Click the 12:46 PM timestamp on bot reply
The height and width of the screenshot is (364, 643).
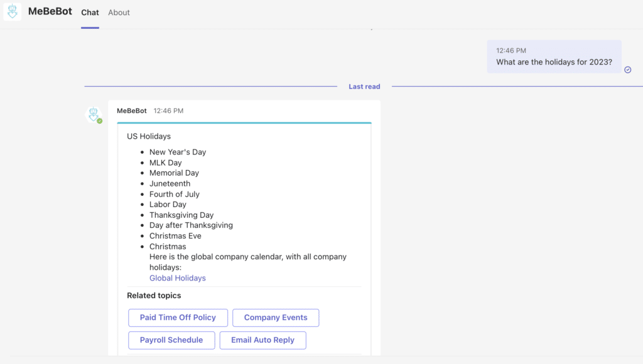(168, 110)
